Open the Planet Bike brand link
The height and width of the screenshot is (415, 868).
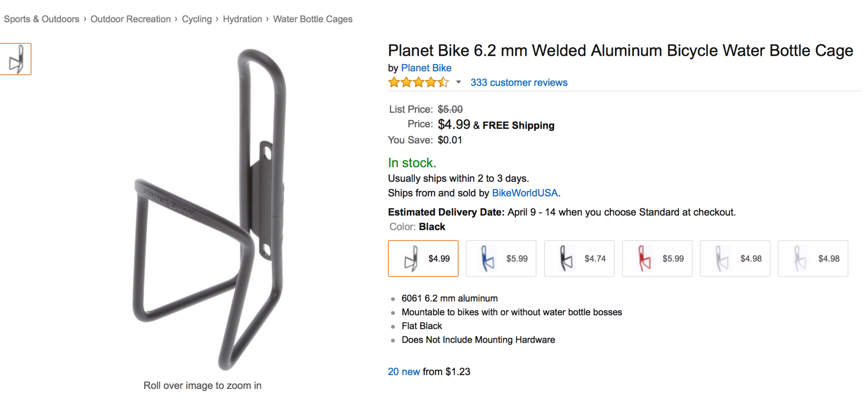coord(426,68)
